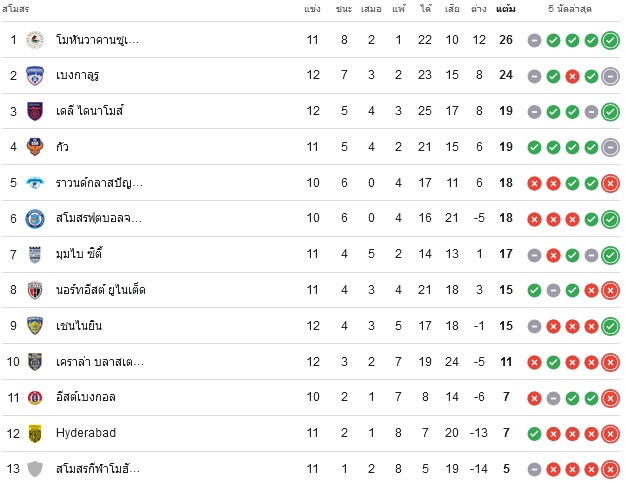Click the last 5 matches column header
The width and height of the screenshot is (626, 481).
tap(570, 9)
